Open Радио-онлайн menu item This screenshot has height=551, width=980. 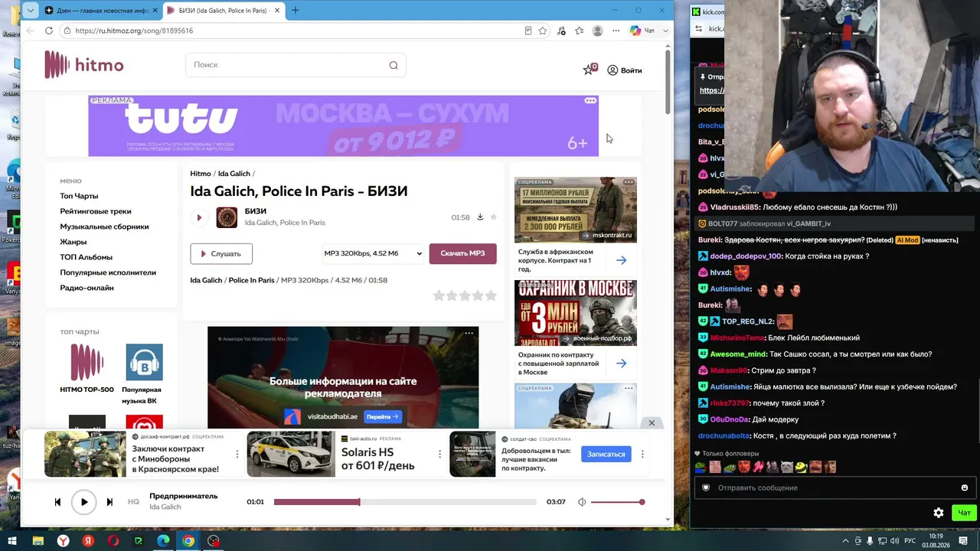point(87,288)
